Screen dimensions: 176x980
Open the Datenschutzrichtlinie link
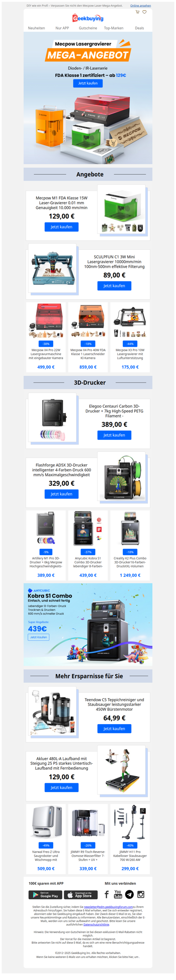[96, 924]
